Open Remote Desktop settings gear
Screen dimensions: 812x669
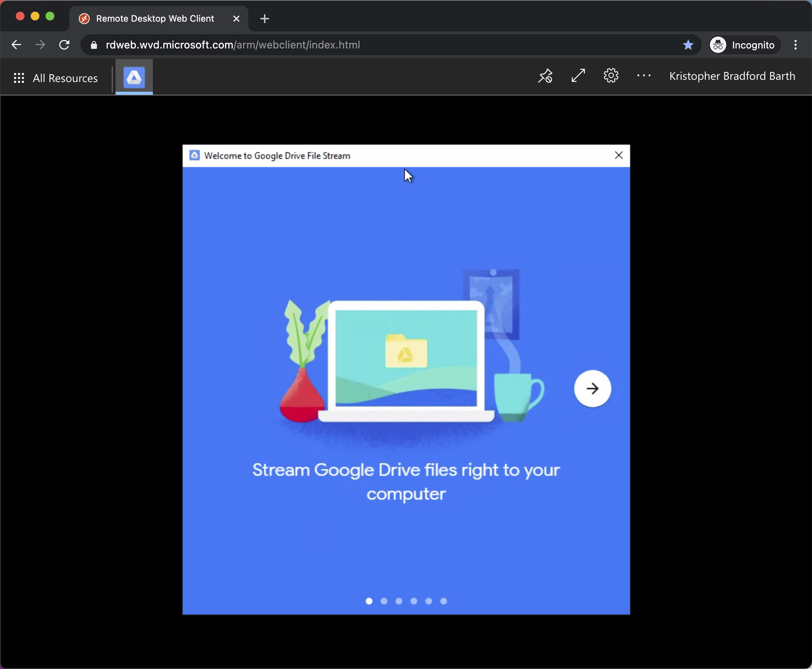click(611, 76)
